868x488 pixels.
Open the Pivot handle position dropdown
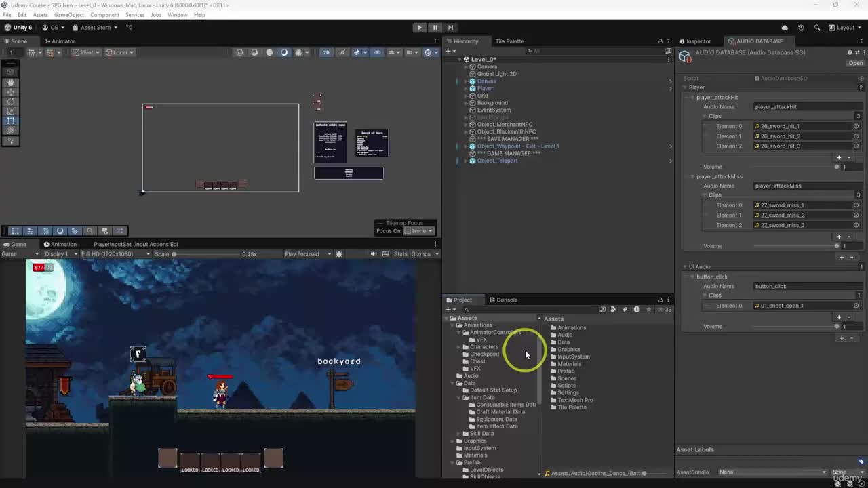[85, 52]
